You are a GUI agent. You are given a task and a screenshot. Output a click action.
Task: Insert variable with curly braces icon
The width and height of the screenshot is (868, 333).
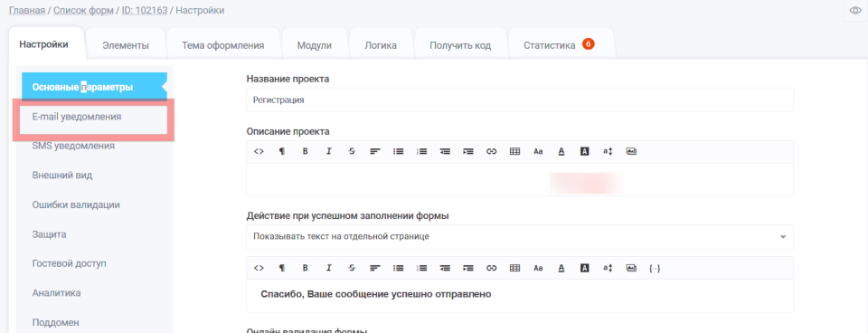655,268
